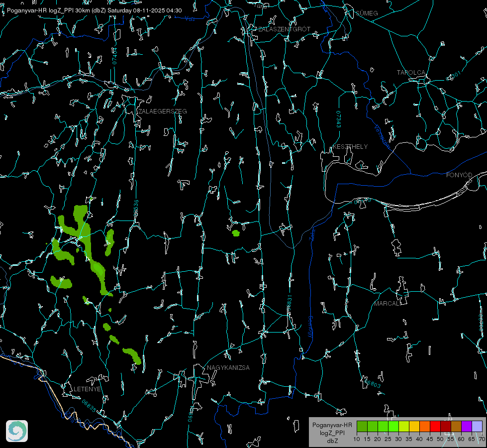Select the 10–15 dBZ dark green legend swatch
This screenshot has width=487, height=448.
pos(362,427)
